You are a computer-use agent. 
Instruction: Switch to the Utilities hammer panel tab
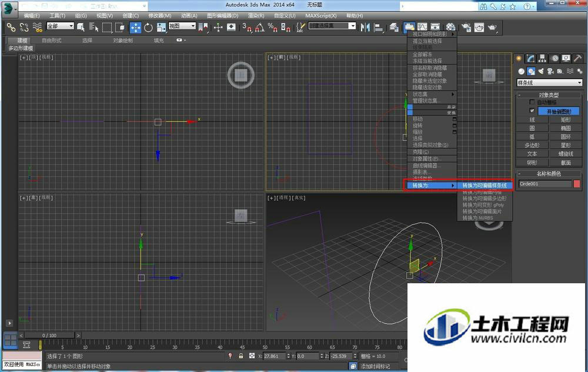(577, 58)
